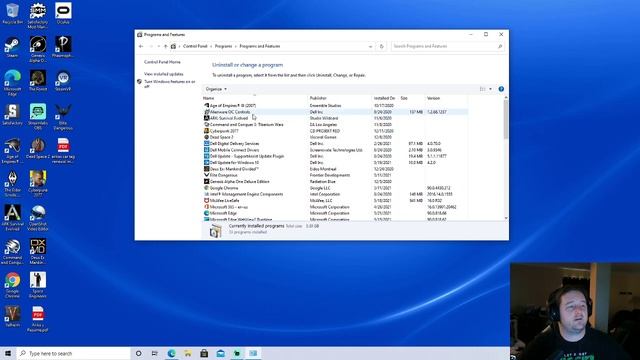Open Genesis Alpha One desktop shortcut
The image size is (640, 360).
point(38,49)
